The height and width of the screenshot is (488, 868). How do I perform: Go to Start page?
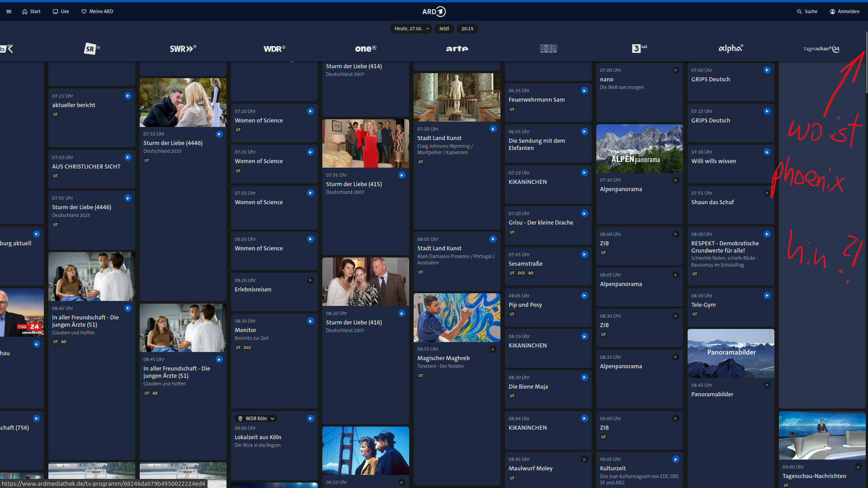pos(31,11)
